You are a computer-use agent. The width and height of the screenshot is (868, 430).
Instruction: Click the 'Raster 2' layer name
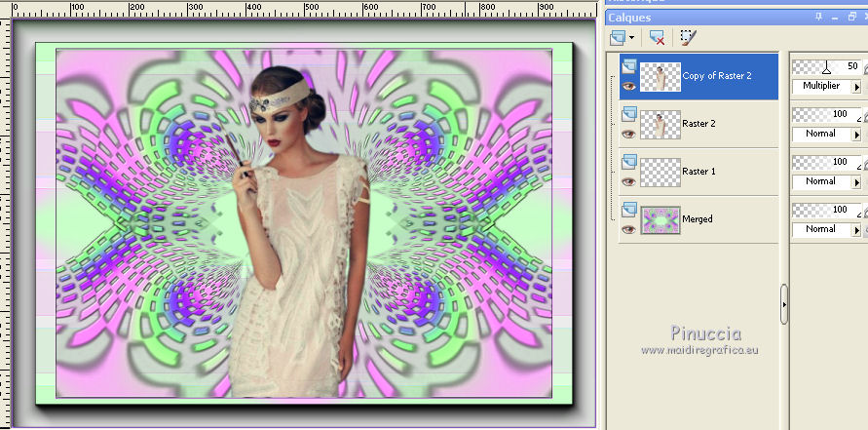698,124
